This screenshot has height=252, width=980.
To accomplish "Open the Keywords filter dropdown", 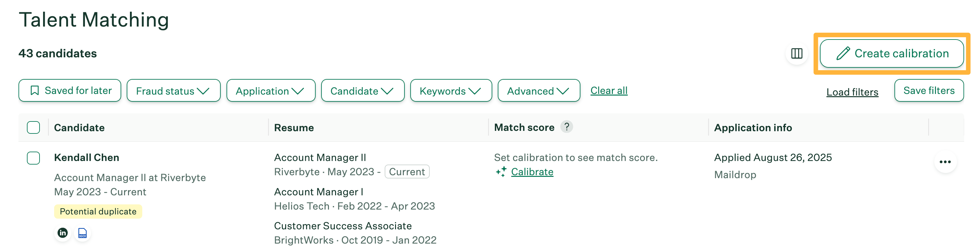I will point(451,90).
